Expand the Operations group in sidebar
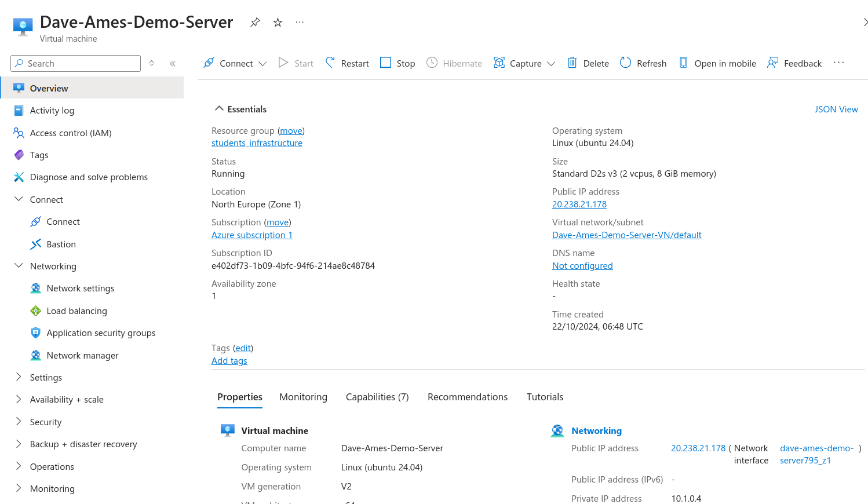The height and width of the screenshot is (504, 868). point(19,466)
